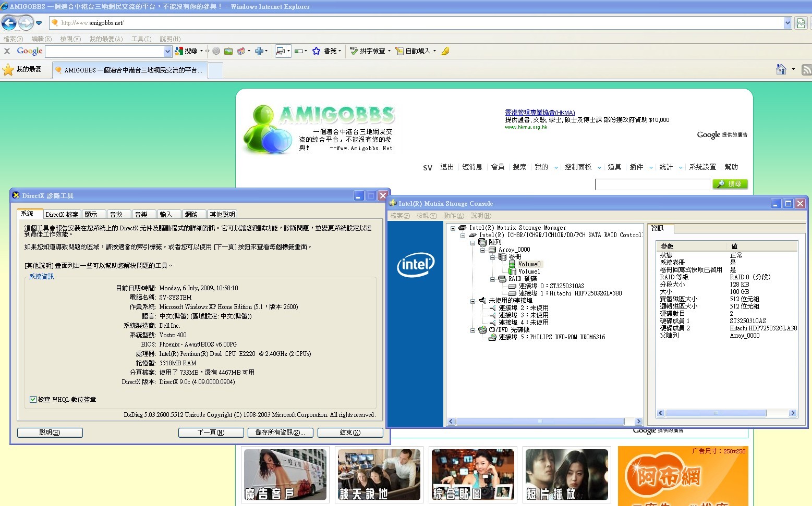
Task: Click the info panel horizontal scrollbar
Action: click(x=716, y=413)
